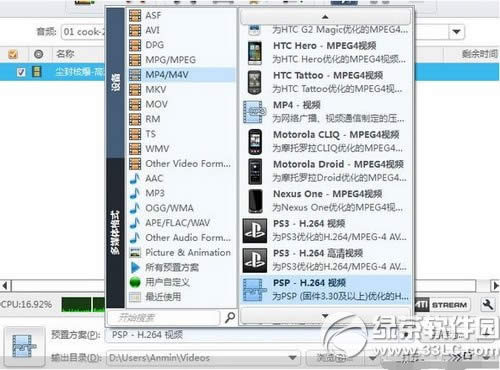Click the Other Audio Formats note icon

click(135, 238)
